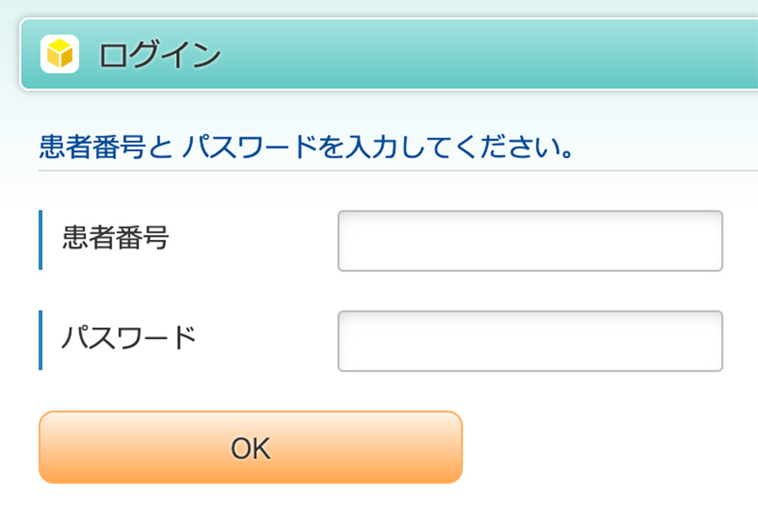Focus the パスワード input field
Viewport: 758px width, 532px height.
[x=530, y=341]
